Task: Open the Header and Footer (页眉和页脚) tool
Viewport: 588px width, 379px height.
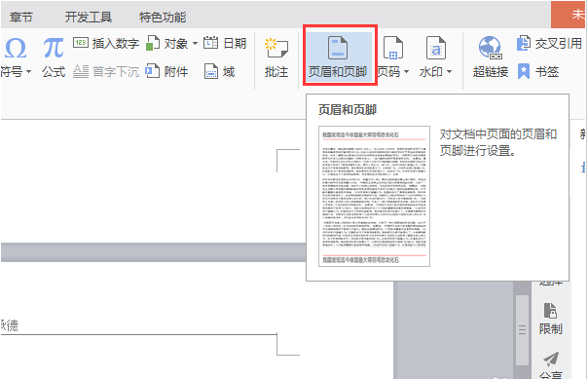Action: pyautogui.click(x=338, y=57)
